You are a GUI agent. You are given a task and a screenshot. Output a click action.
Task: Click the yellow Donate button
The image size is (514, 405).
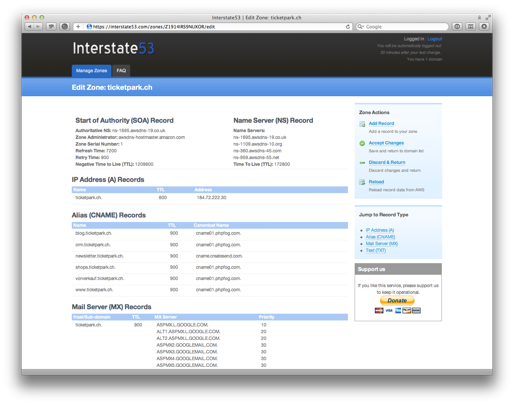397,301
